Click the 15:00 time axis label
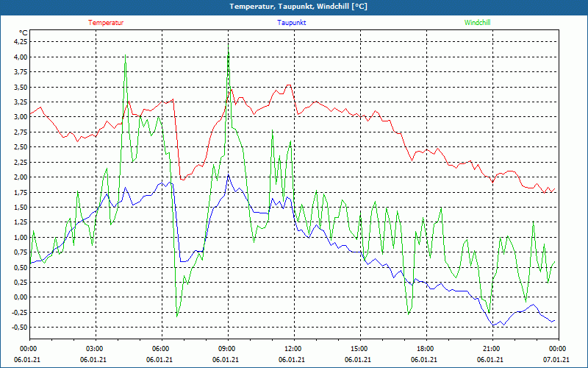Screen dimensions: 588x368 coord(359,348)
